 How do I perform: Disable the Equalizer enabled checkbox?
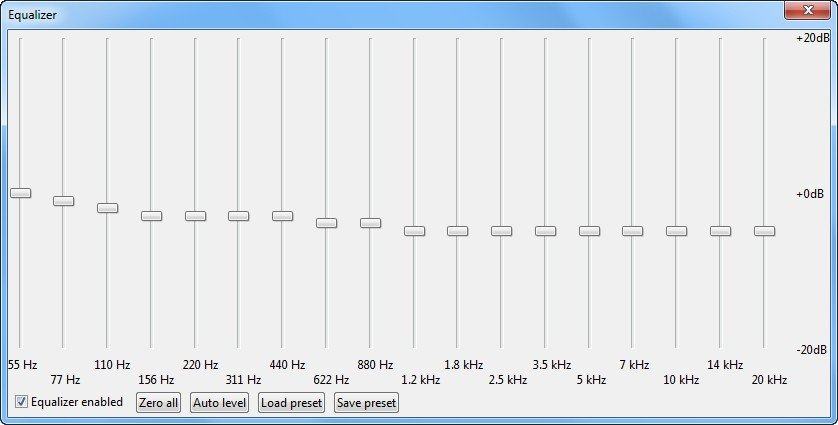[x=21, y=401]
